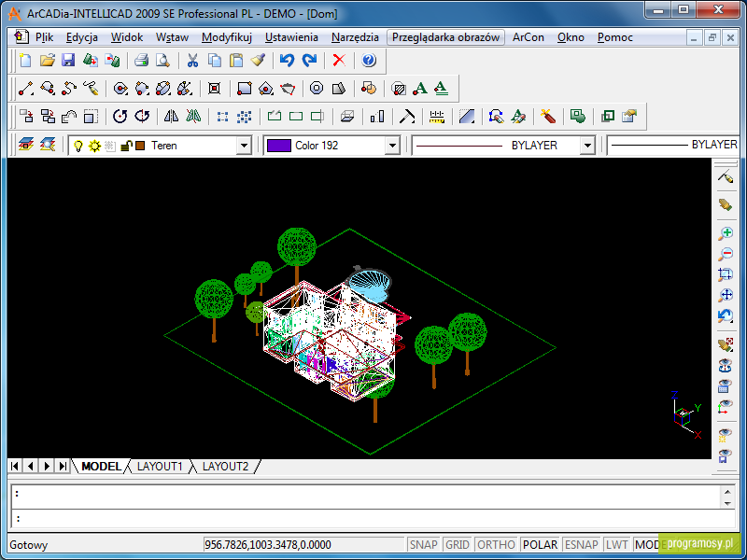Expand the Color 192 dropdown
The width and height of the screenshot is (747, 560).
pos(392,146)
